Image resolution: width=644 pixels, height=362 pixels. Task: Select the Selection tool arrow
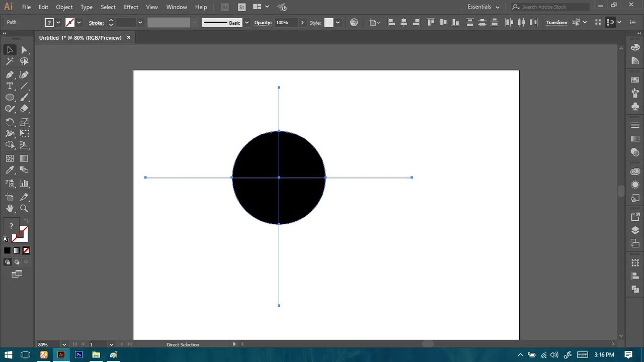click(10, 50)
